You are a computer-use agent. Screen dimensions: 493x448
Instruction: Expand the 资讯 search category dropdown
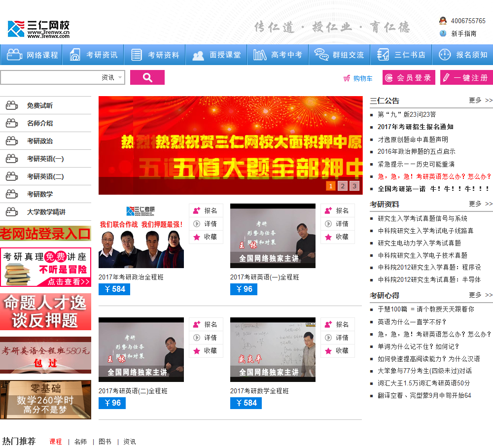(111, 77)
